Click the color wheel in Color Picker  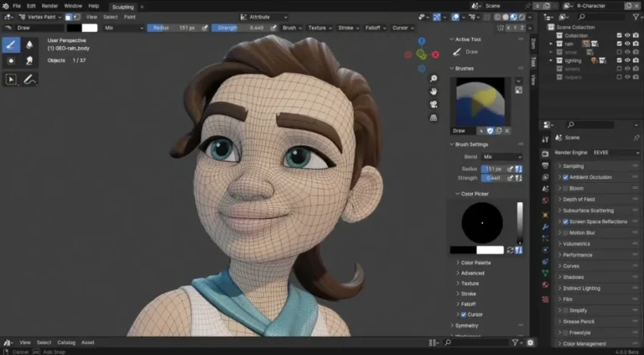482,222
